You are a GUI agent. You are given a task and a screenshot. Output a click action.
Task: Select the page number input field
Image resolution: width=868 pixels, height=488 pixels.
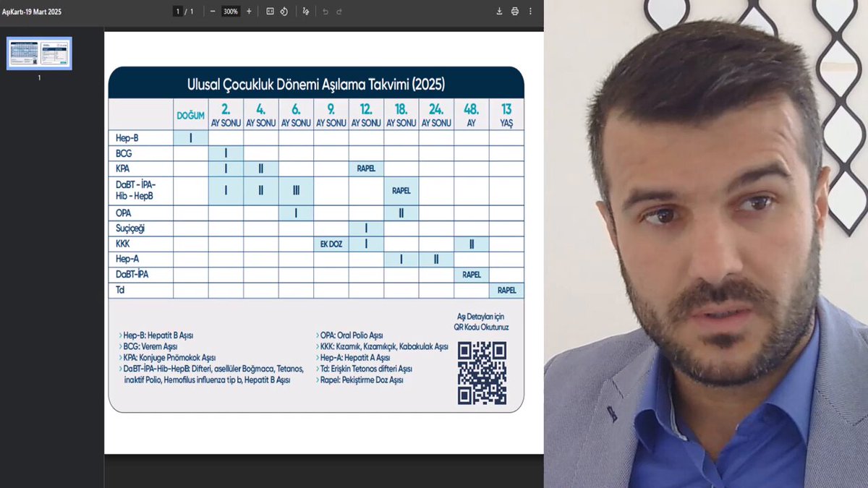tap(177, 12)
